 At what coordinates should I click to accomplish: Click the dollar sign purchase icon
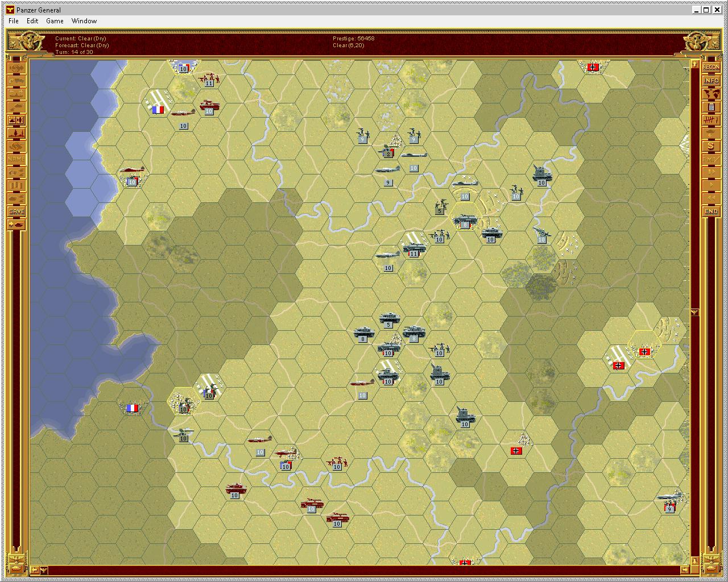coord(711,147)
